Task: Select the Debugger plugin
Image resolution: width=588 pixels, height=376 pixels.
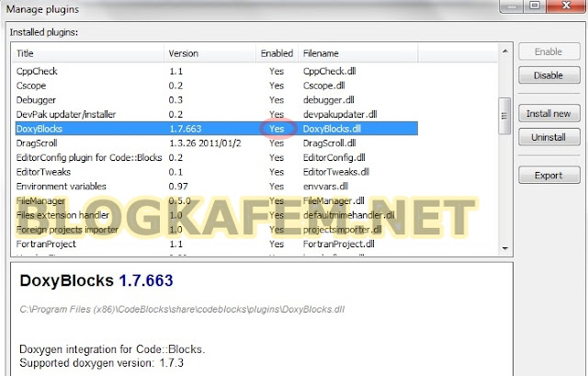Action: pyautogui.click(x=217, y=100)
